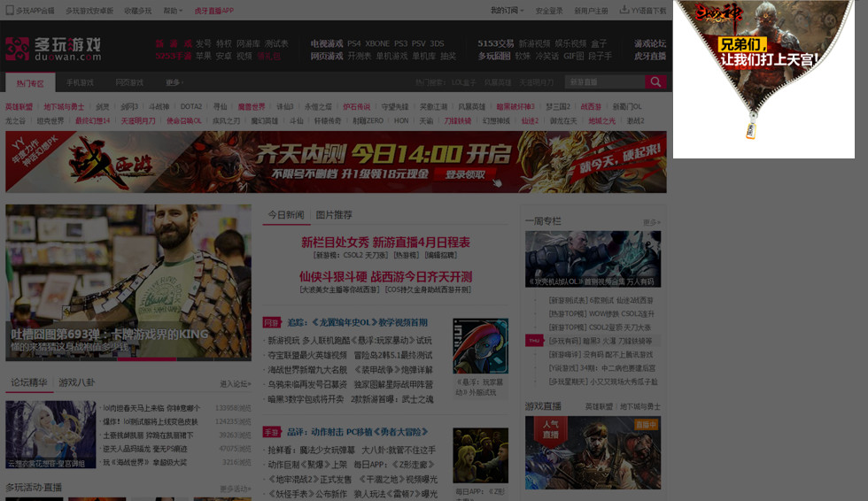This screenshot has height=501, width=868.
Task: Pull the zipper tab on the corner ad
Action: (751, 130)
